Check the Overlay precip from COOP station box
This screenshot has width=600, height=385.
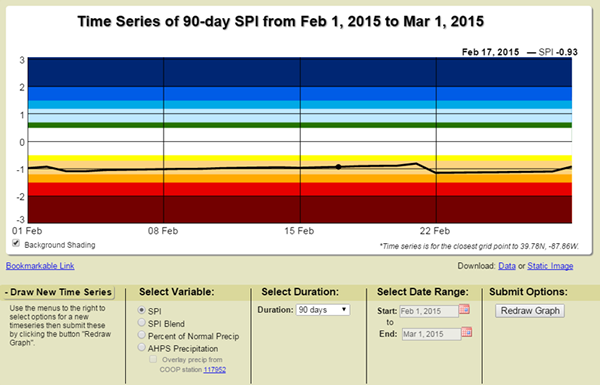153,359
